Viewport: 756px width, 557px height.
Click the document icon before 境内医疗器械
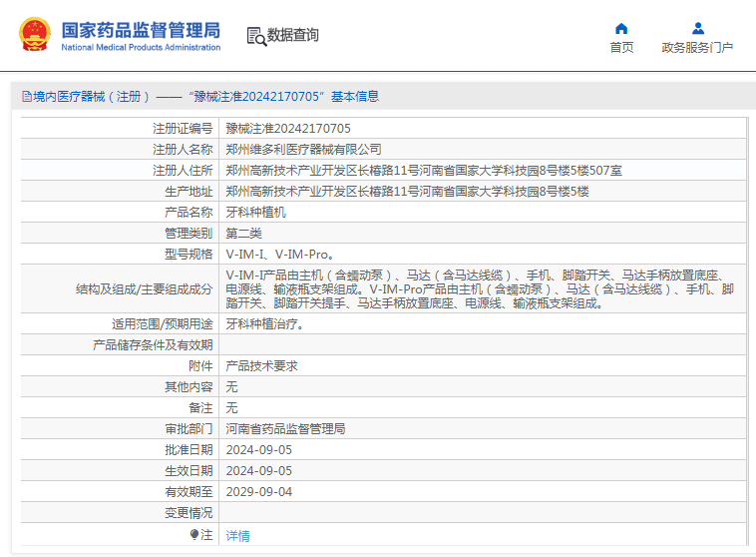[x=27, y=97]
